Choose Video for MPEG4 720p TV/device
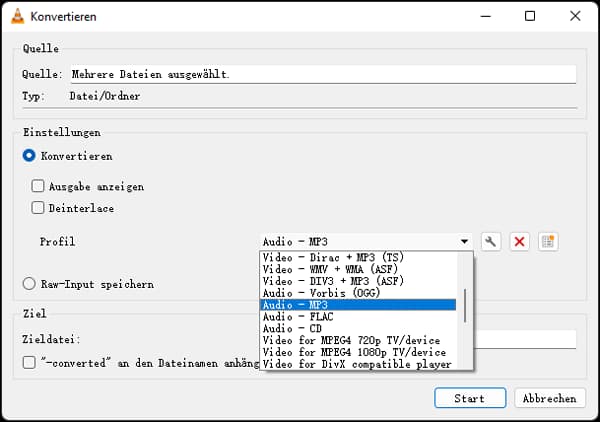The image size is (600, 422). [358, 340]
